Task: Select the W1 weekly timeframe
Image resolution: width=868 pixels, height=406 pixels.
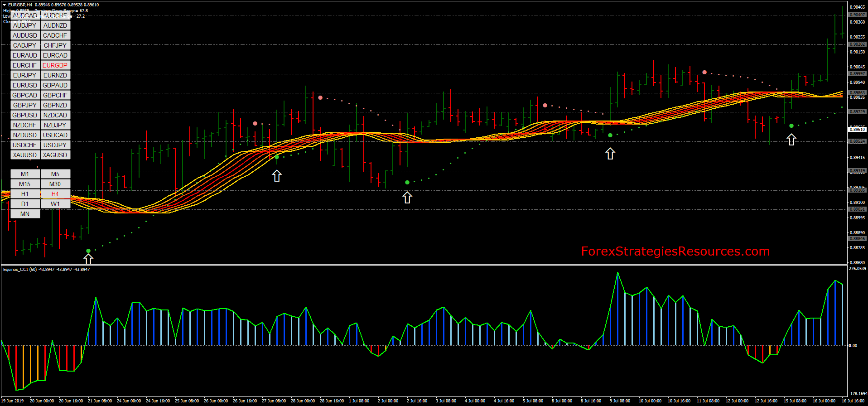Action: click(x=55, y=204)
